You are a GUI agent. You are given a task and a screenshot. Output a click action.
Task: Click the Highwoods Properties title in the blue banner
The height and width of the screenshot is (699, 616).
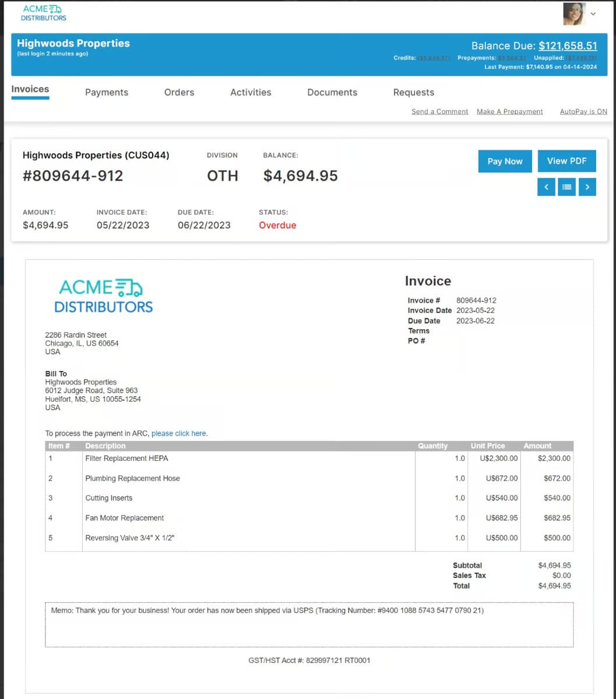pos(73,43)
